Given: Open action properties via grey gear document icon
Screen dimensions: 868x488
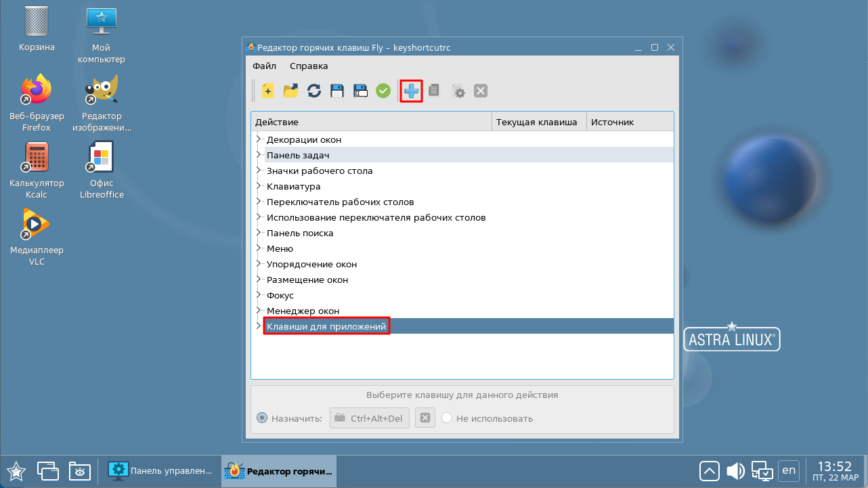Looking at the screenshot, I should [x=458, y=91].
